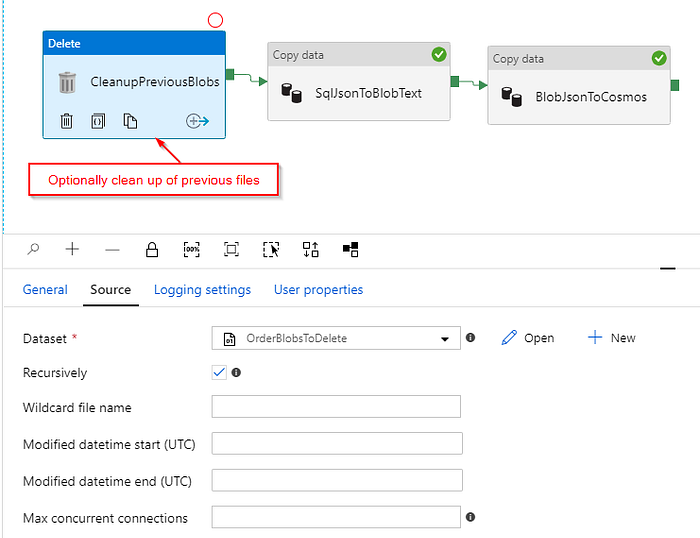
Task: Click green validation check on BlobJsonToCosmos
Action: (x=659, y=58)
